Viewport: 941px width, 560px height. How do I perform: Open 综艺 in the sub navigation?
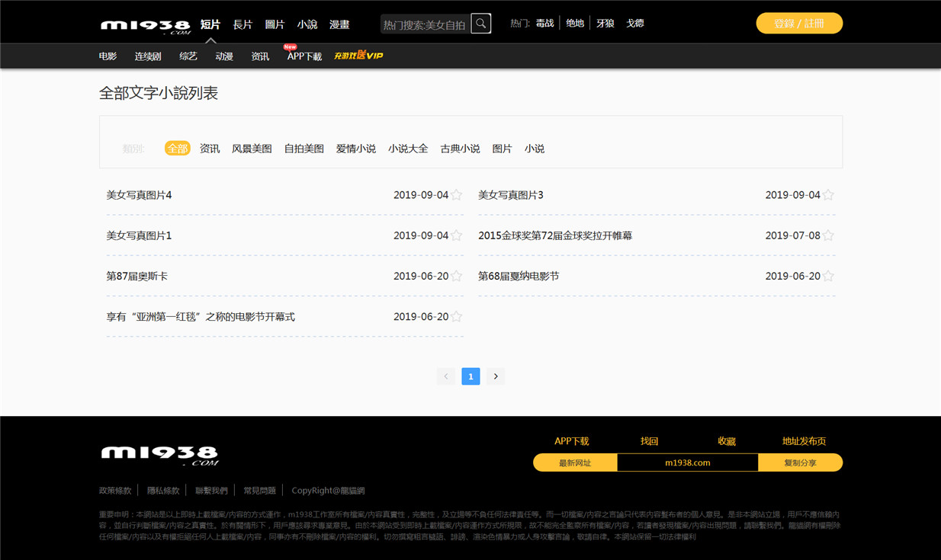tap(188, 56)
